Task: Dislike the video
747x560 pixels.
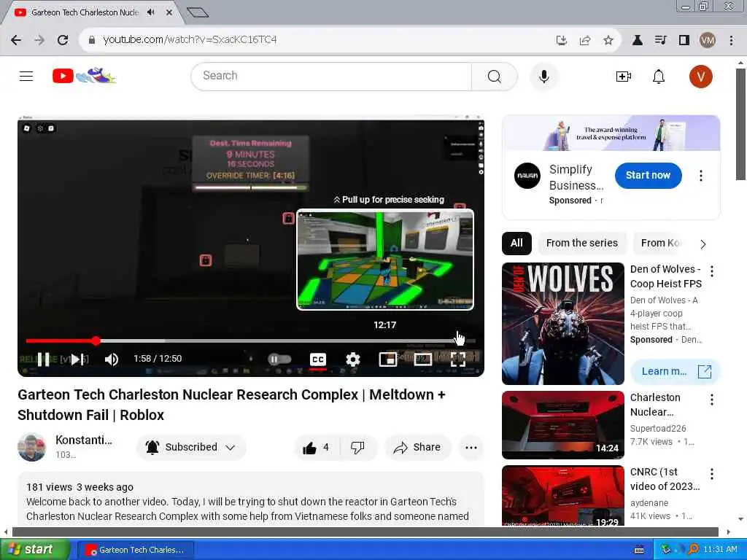Action: pos(357,448)
